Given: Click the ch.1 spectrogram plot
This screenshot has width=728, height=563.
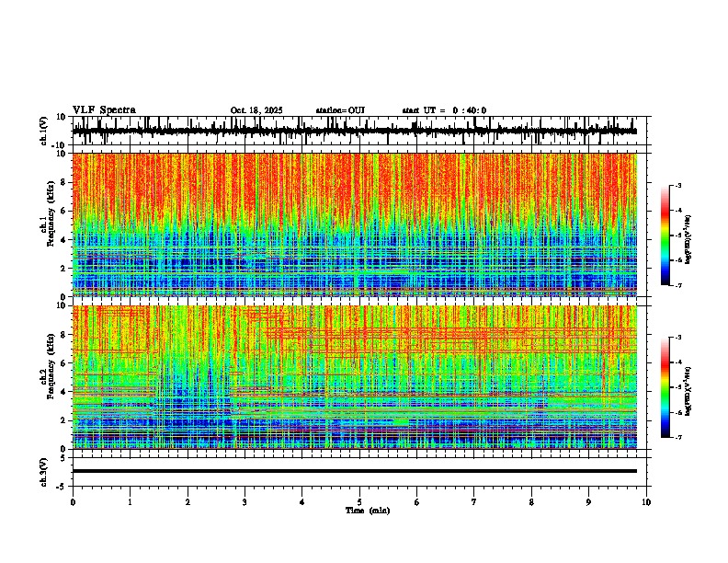Looking at the screenshot, I should coord(354,224).
